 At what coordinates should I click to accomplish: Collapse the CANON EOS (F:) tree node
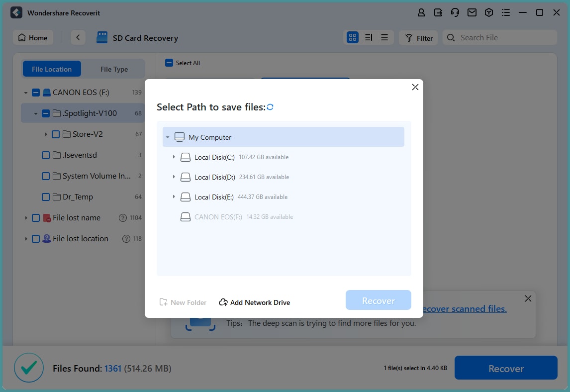tap(25, 93)
